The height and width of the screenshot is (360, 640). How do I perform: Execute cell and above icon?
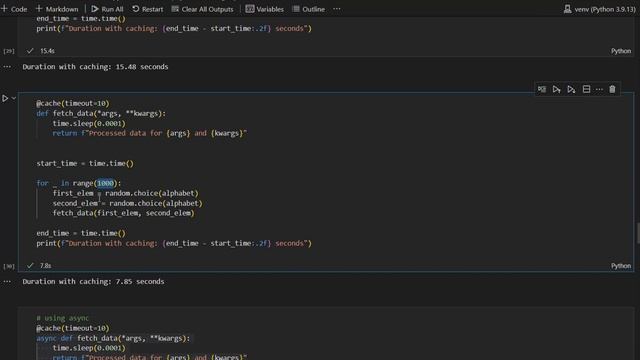556,89
